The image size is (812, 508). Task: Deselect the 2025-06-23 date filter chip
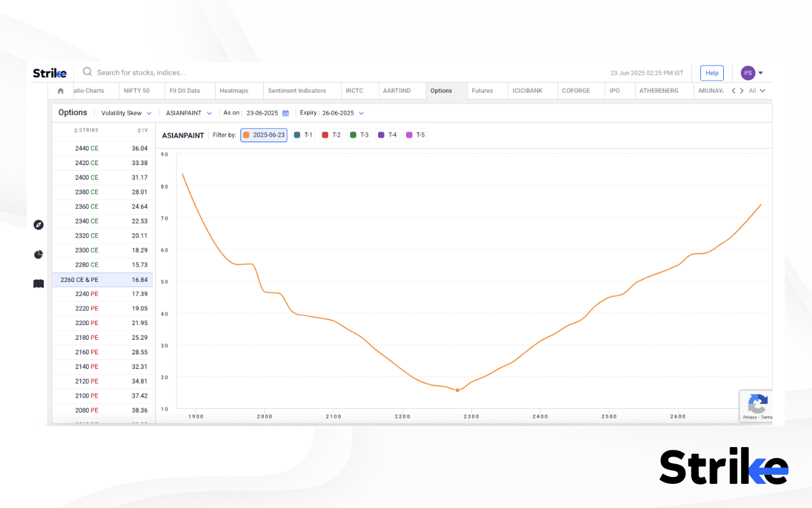263,135
